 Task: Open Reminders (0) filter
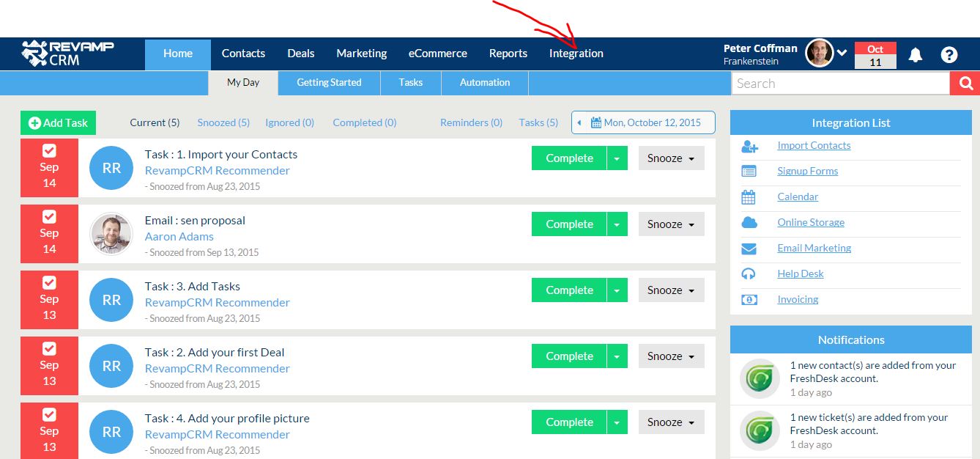click(x=471, y=122)
